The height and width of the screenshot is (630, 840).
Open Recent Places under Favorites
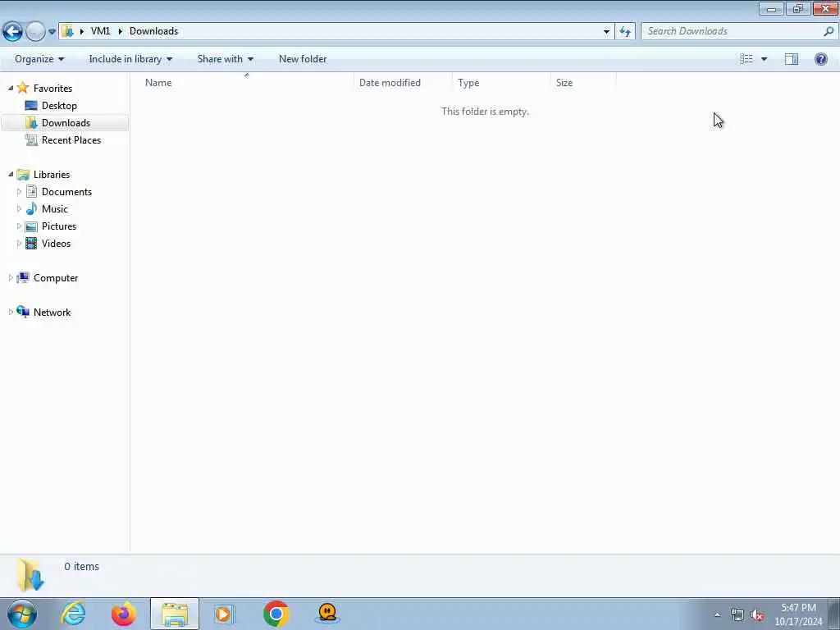tap(71, 139)
